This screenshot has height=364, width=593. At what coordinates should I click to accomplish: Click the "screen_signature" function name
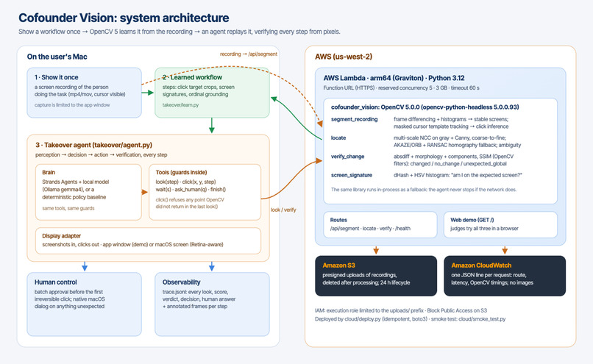[x=352, y=175]
